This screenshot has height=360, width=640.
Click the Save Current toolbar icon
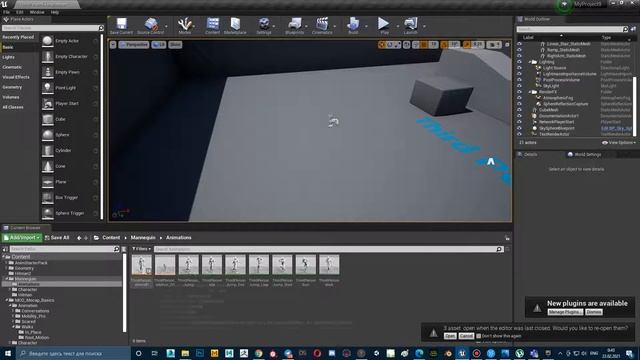(121, 26)
